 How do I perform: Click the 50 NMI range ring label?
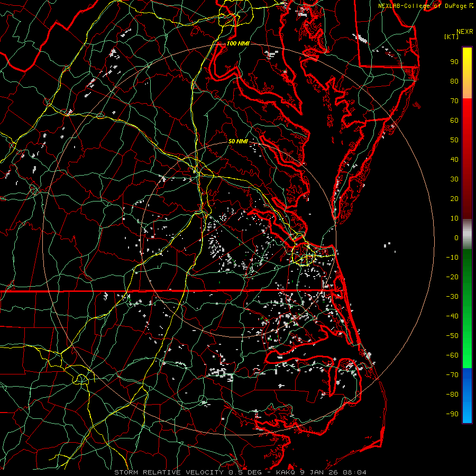(238, 141)
